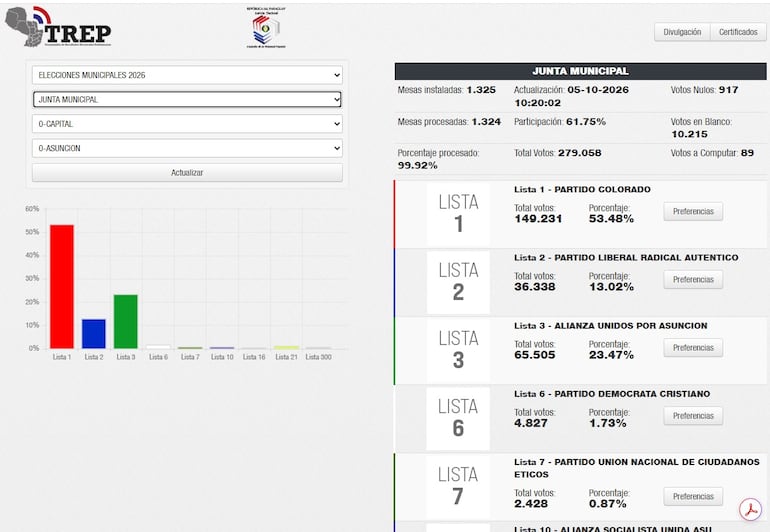Click the 149.231 total votes value
The image size is (770, 532).
(538, 219)
